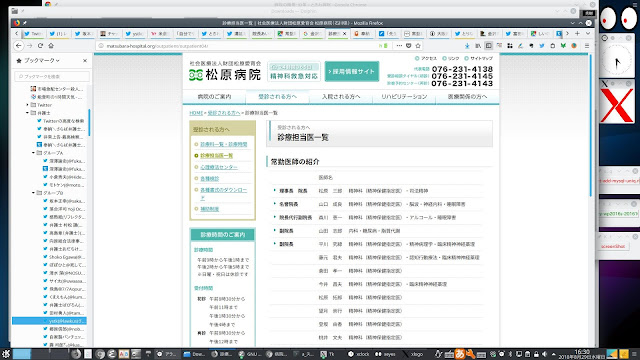The height and width of the screenshot is (360, 640).
Task: Save the page to Pocket icon
Action: (409, 46)
